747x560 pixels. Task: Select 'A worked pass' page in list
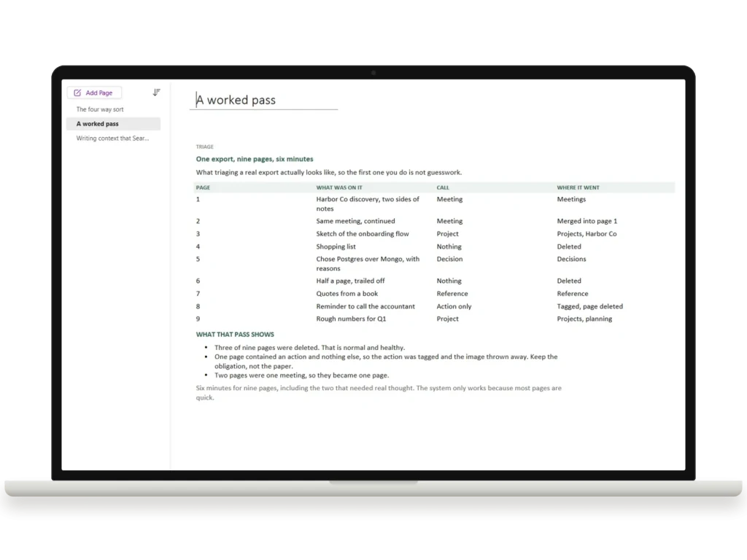(x=113, y=124)
